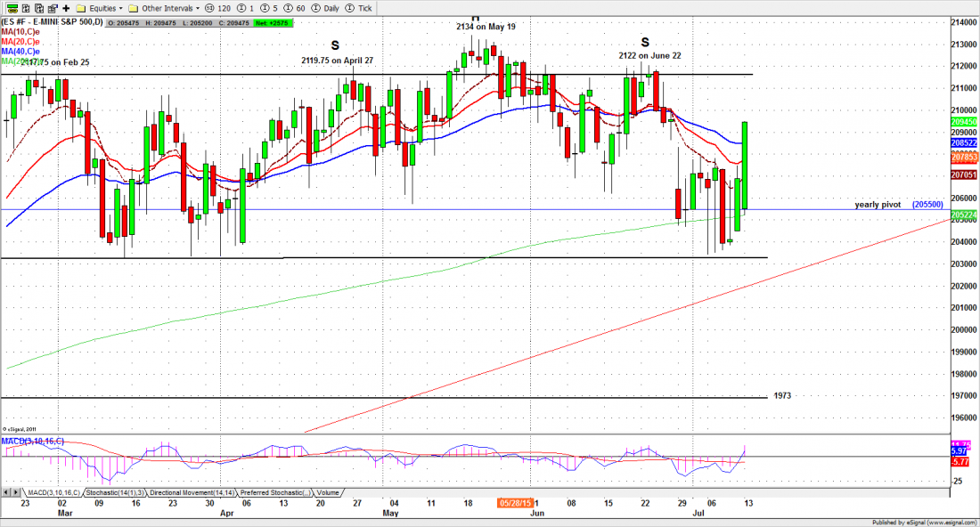980x527 pixels.
Task: Click the MA(10,C)e legend label
Action: (20, 30)
